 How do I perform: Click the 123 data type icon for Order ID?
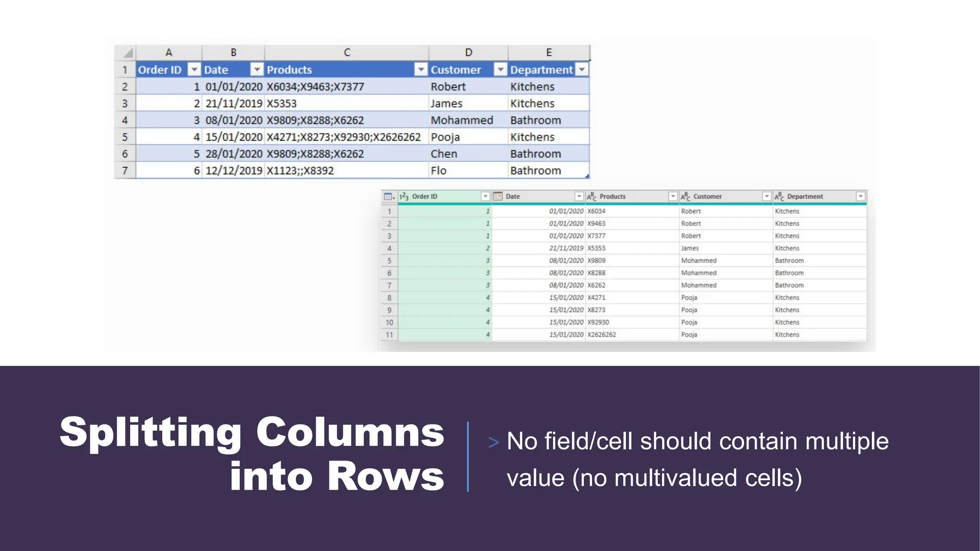pyautogui.click(x=404, y=197)
